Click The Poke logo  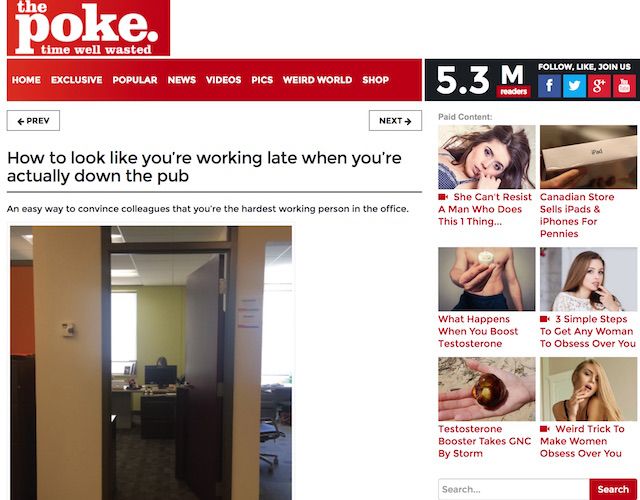(88, 27)
